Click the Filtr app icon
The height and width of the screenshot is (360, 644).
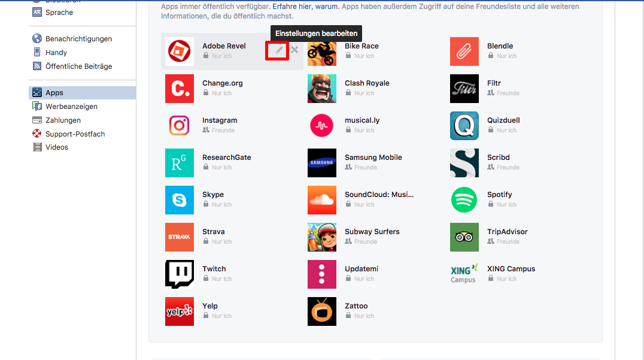[x=464, y=89]
